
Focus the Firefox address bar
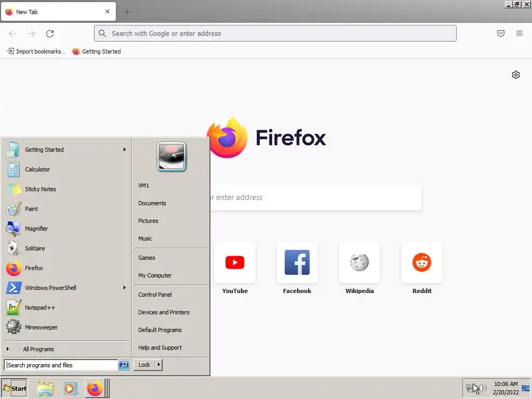275,33
